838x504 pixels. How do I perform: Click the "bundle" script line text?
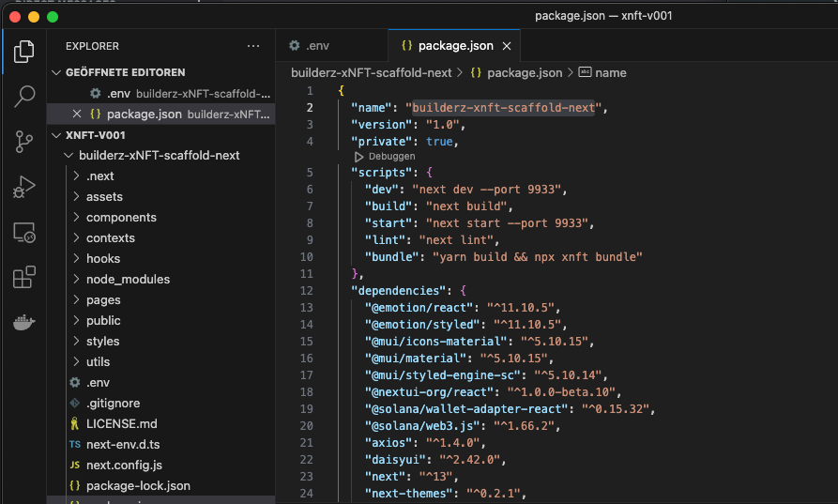click(x=503, y=257)
